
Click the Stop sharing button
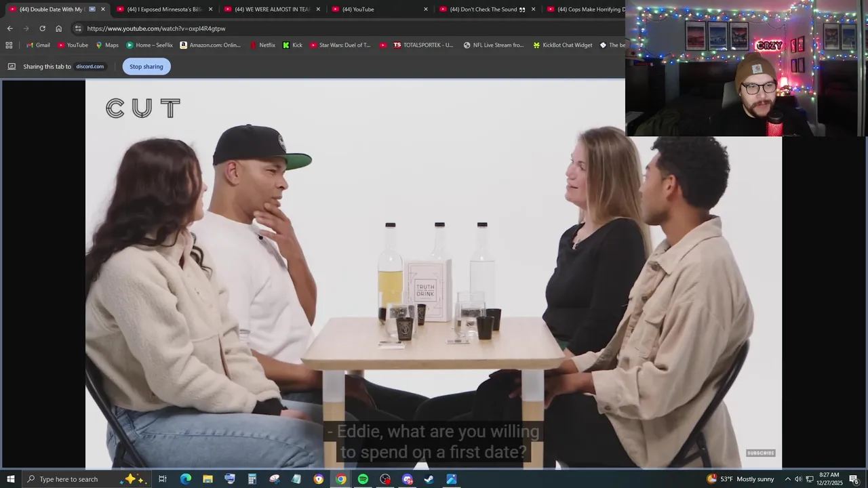click(x=146, y=66)
